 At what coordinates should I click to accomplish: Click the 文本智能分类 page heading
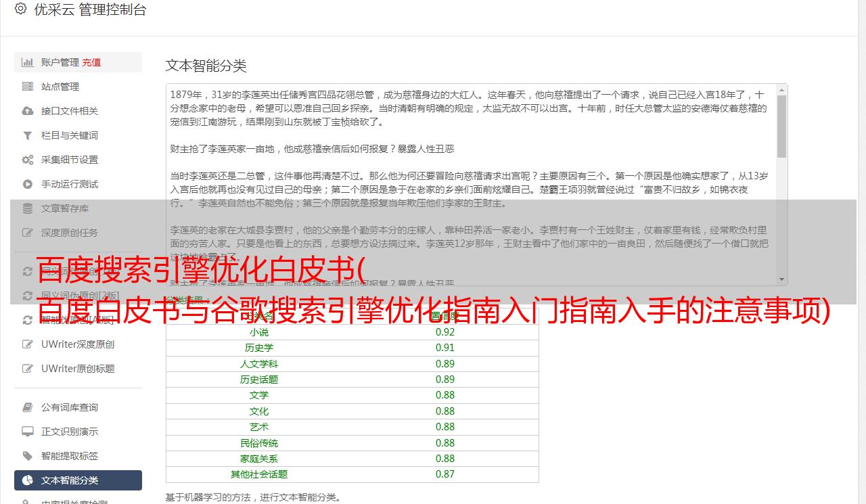206,66
